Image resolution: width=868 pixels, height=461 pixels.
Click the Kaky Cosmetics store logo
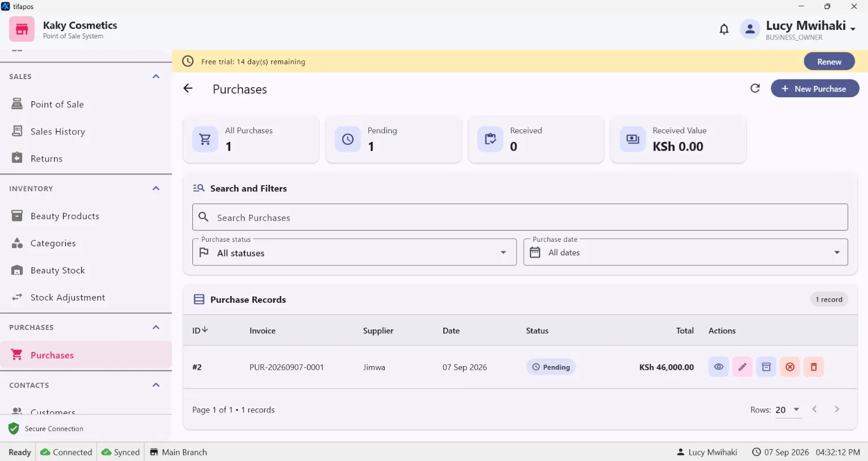tap(22, 29)
